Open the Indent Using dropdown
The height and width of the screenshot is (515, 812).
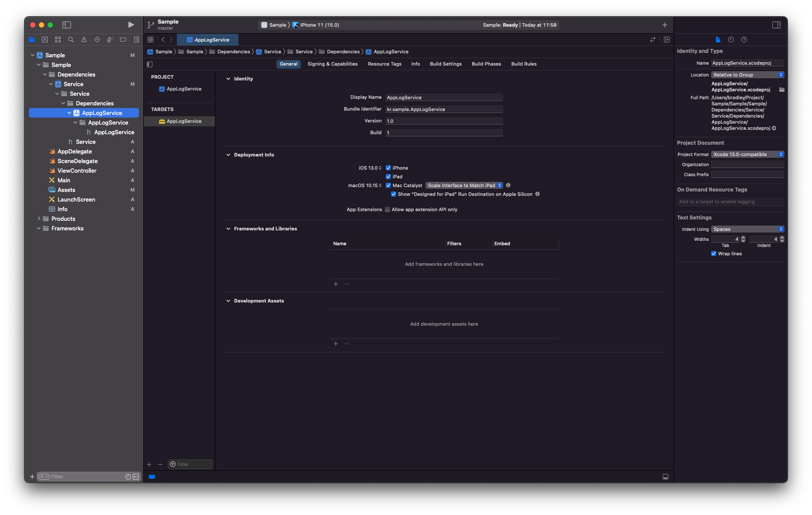point(747,229)
